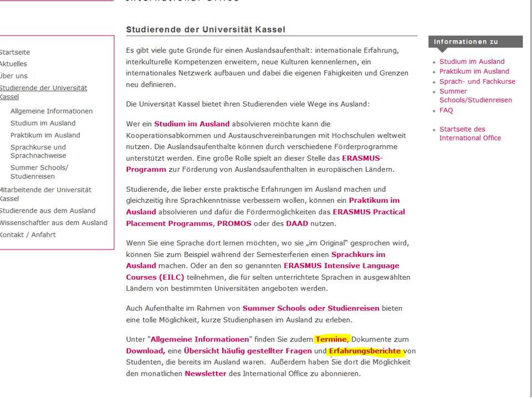
Task: Open the Über uns navigation entry
Action: [13, 76]
